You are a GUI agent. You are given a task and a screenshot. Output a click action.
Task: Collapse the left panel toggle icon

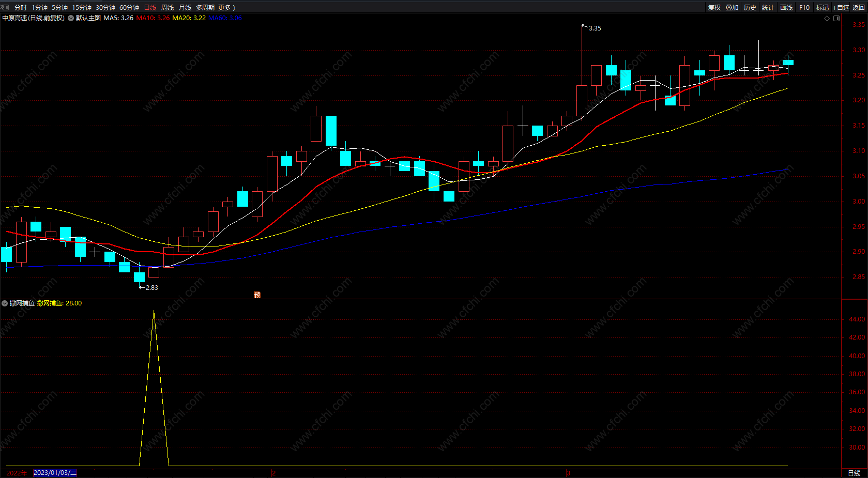pos(6,7)
